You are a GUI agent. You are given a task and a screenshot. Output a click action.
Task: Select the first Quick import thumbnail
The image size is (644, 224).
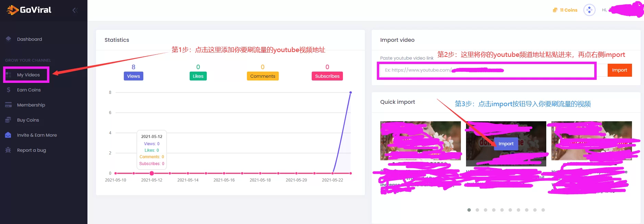420,140
